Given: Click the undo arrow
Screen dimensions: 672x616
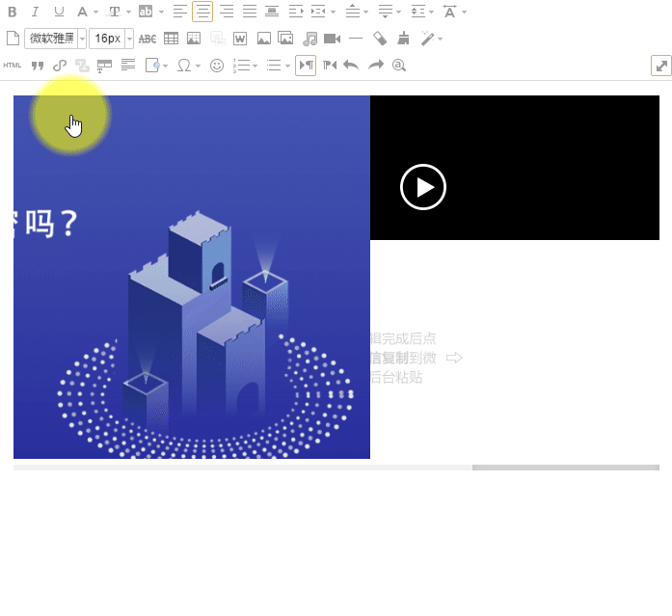Looking at the screenshot, I should coord(352,66).
